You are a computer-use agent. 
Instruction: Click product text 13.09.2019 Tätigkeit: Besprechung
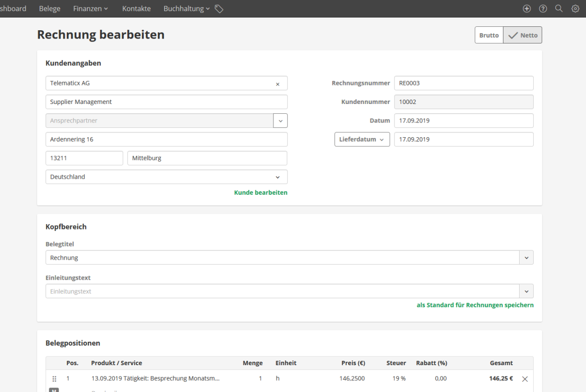(x=155, y=378)
